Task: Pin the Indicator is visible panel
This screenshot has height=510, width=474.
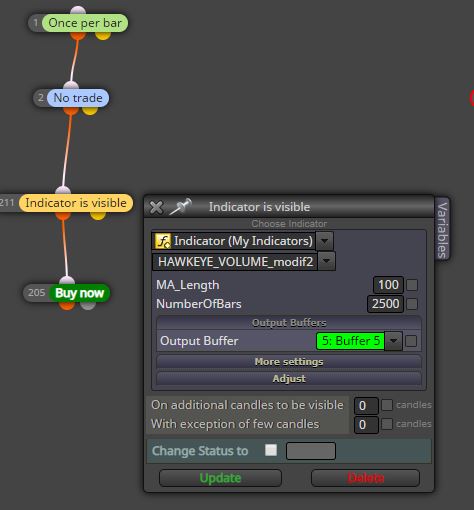Action: 180,206
